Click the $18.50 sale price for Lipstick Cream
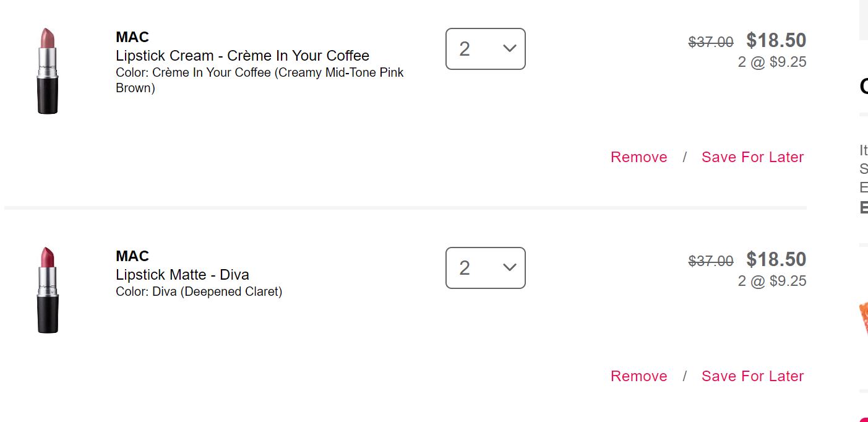This screenshot has height=422, width=868. click(776, 41)
